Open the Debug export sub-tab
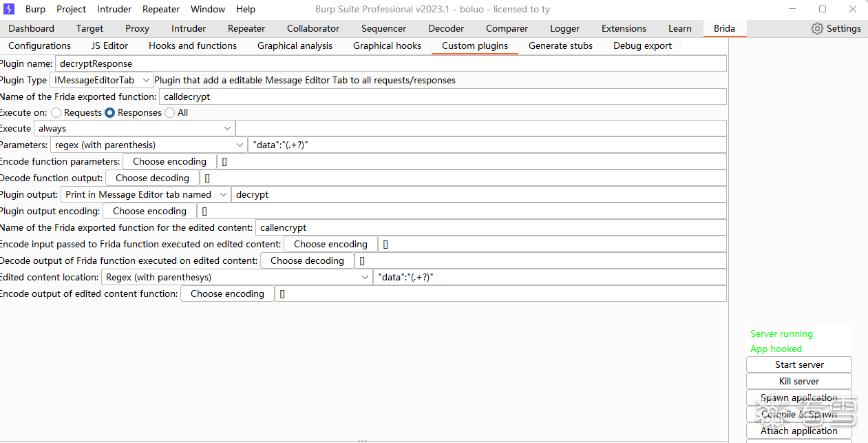The image size is (868, 443). (x=643, y=45)
